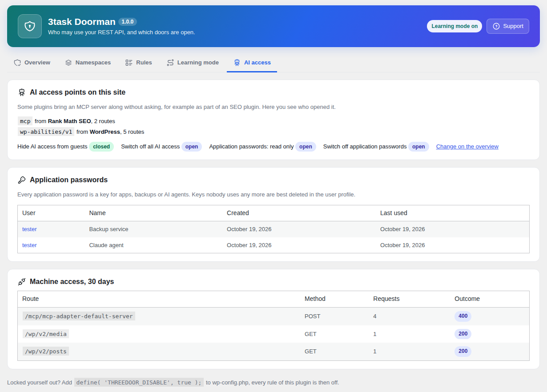The height and width of the screenshot is (392, 547).
Task: Click the Requests column header
Action: point(386,299)
